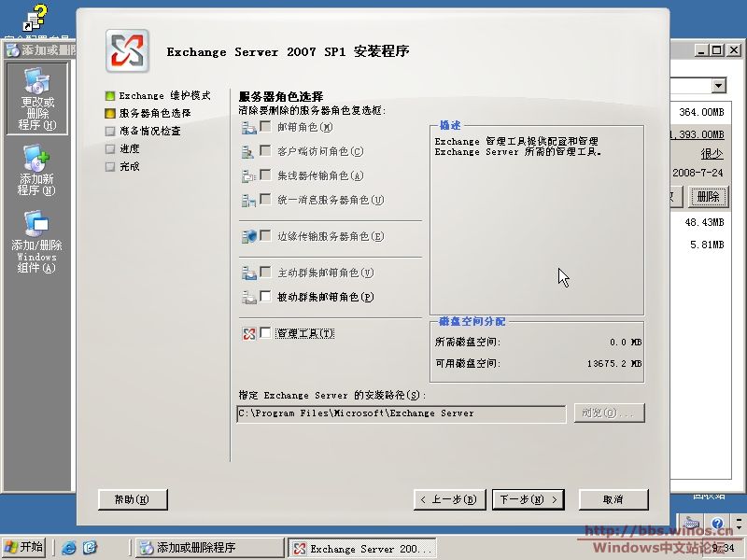Viewport: 747px width, 560px height.
Task: Click the installation path text field
Action: pyautogui.click(x=401, y=413)
